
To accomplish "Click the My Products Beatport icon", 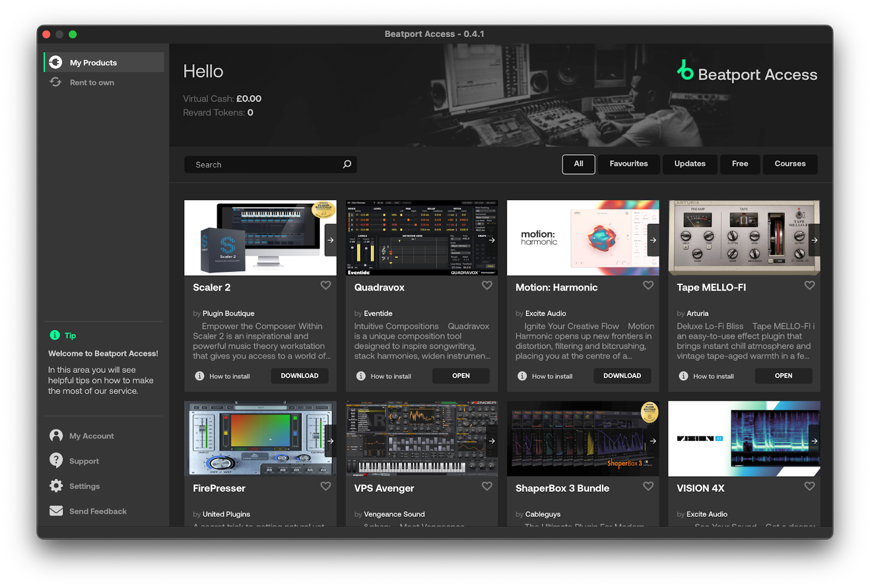I will [55, 62].
